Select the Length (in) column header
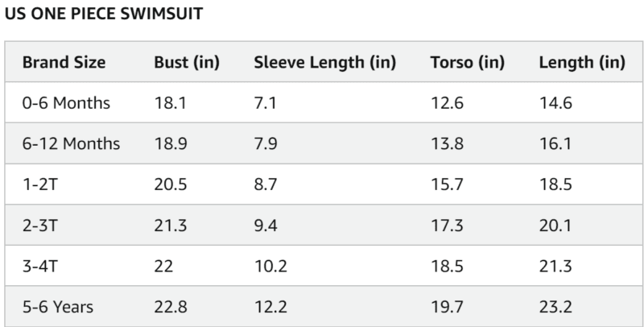This screenshot has height=327, width=644. pos(581,62)
